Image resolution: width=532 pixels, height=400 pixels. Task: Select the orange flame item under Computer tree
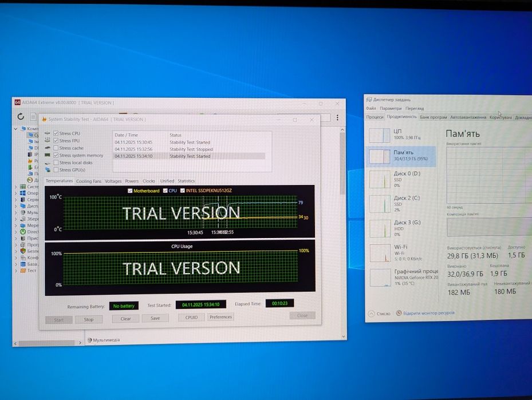(30, 161)
